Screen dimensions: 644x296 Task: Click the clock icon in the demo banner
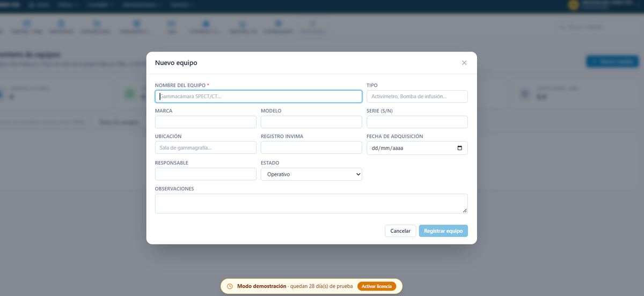click(x=230, y=286)
